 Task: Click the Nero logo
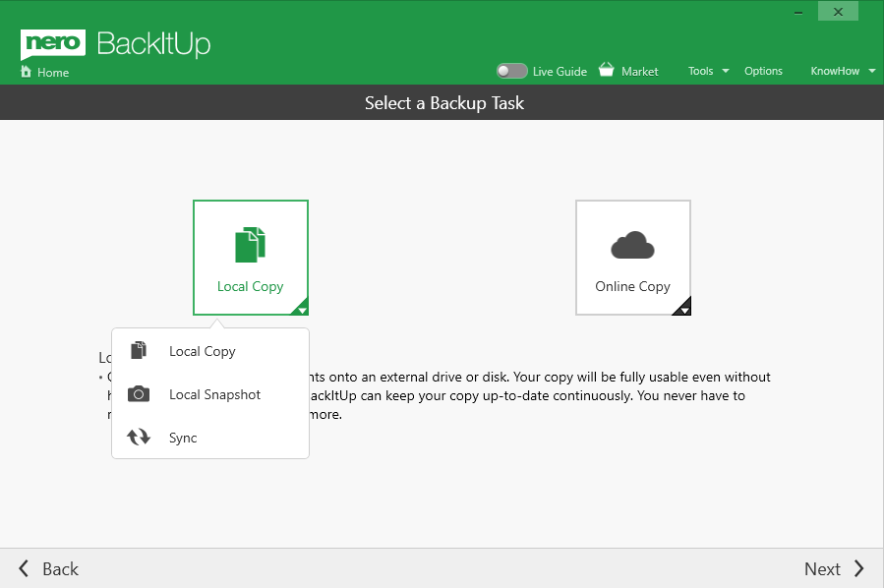53,43
